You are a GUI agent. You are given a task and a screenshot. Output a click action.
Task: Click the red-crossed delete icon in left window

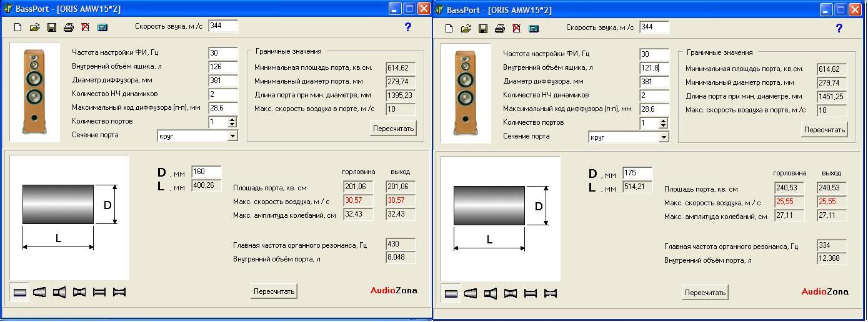pyautogui.click(x=86, y=27)
